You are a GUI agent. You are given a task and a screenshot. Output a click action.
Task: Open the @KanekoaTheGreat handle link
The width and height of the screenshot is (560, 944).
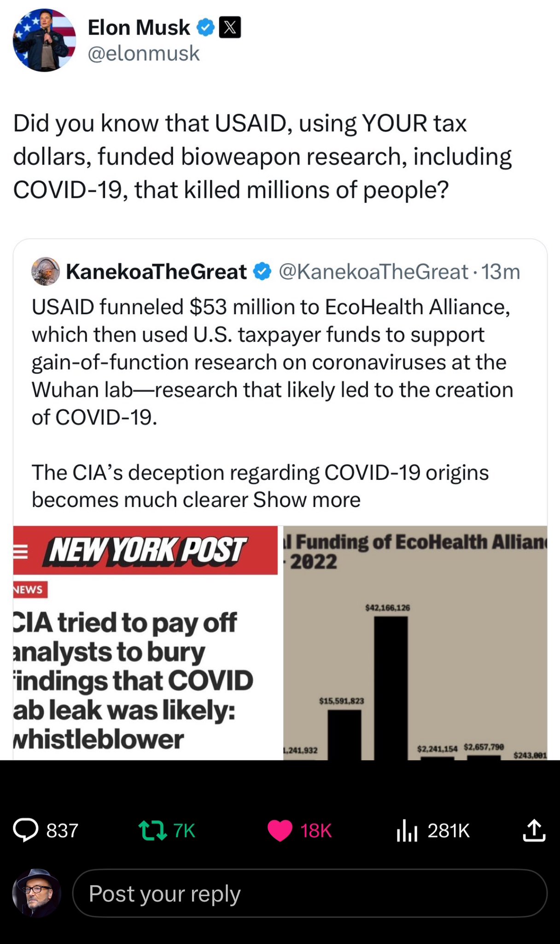tap(373, 272)
